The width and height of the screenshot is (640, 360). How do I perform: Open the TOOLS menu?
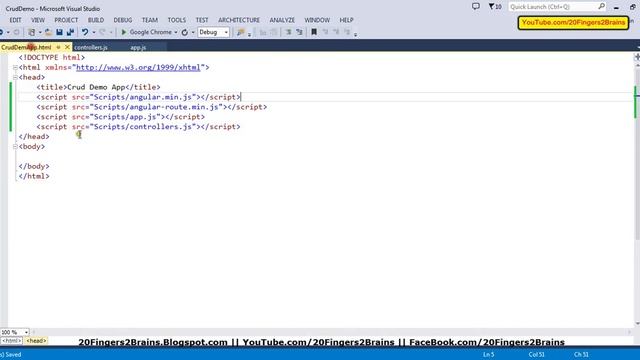(177, 20)
